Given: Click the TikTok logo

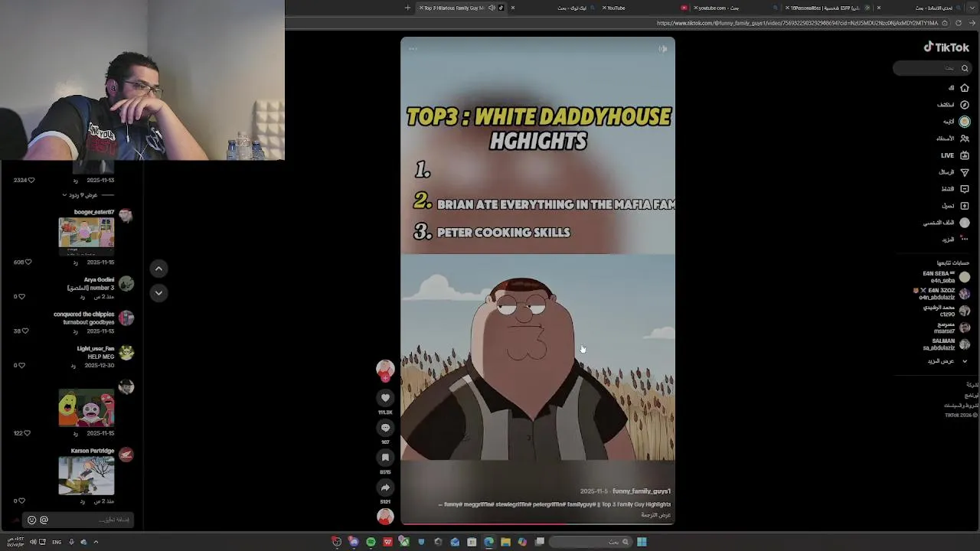Looking at the screenshot, I should 946,47.
